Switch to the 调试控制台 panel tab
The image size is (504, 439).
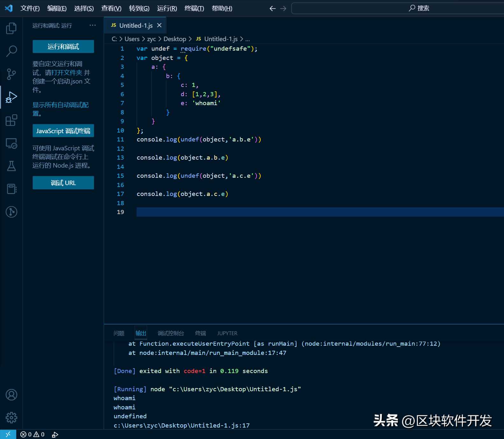point(171,333)
